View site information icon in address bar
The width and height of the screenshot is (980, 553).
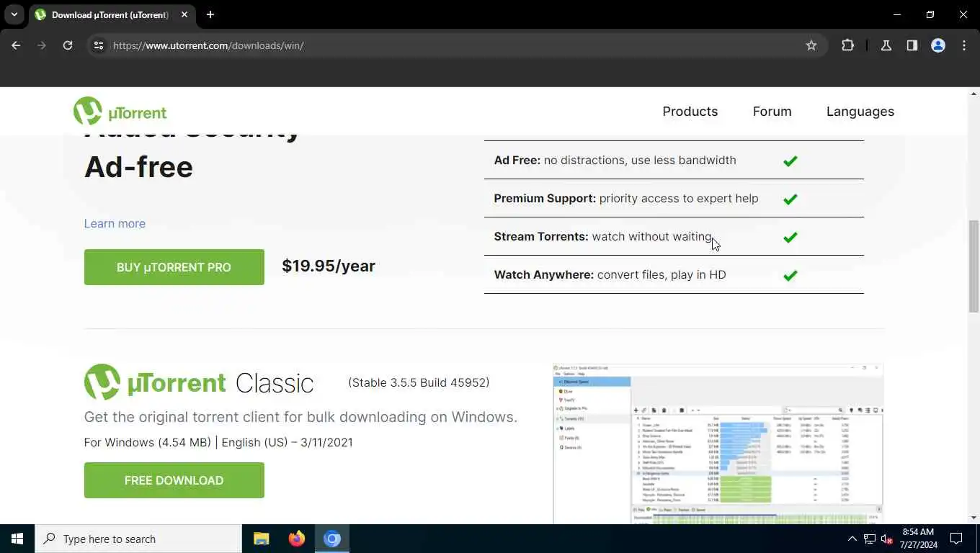click(x=99, y=45)
